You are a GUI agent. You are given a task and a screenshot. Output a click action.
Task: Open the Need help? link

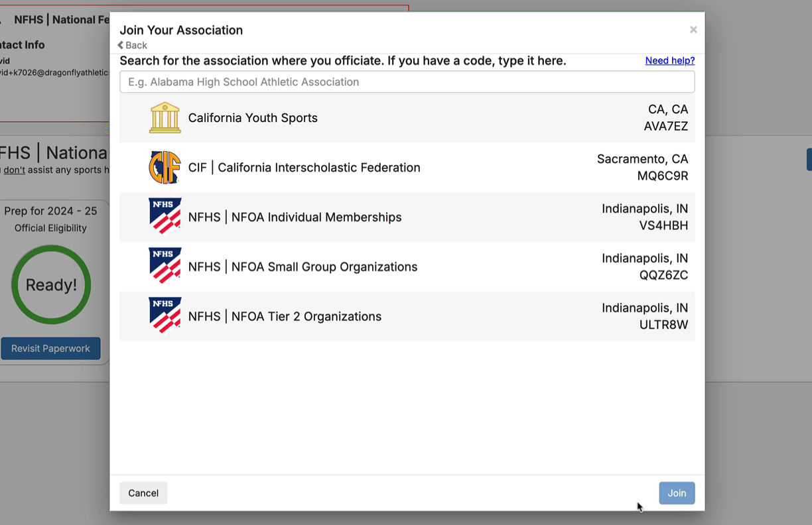(x=669, y=61)
